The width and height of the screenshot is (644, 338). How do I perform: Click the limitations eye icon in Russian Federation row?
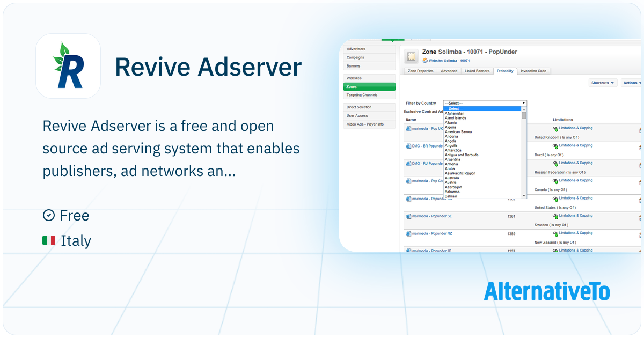tap(555, 164)
